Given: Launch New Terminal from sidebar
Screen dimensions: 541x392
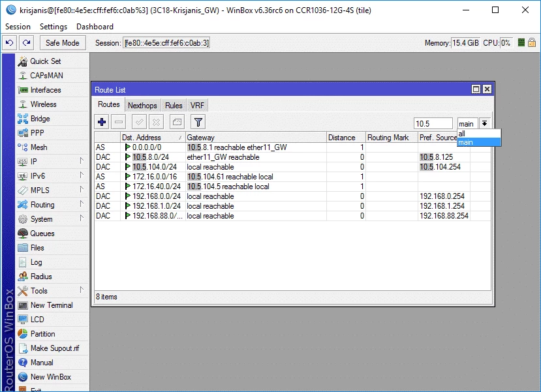Looking at the screenshot, I should click(52, 305).
